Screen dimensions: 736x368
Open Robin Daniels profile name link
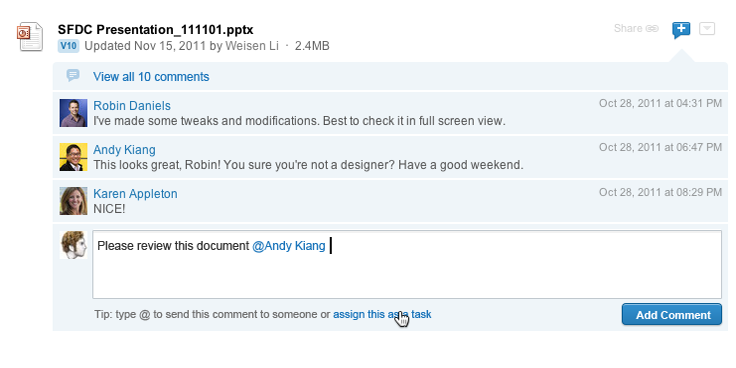(x=132, y=106)
